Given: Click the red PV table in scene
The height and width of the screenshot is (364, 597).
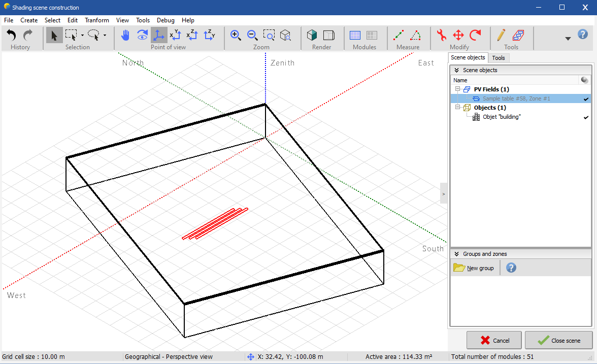Looking at the screenshot, I should coord(215,223).
